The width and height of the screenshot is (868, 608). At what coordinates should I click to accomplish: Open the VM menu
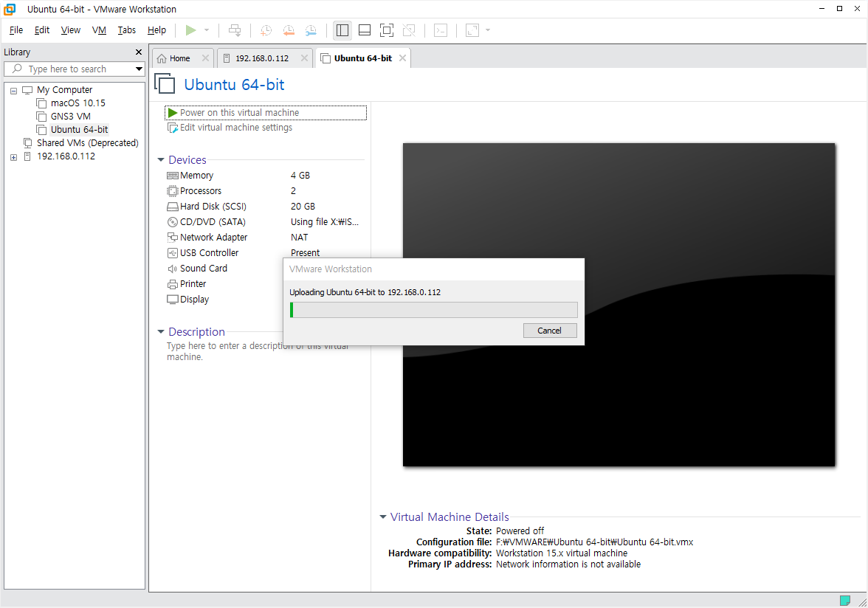click(99, 30)
